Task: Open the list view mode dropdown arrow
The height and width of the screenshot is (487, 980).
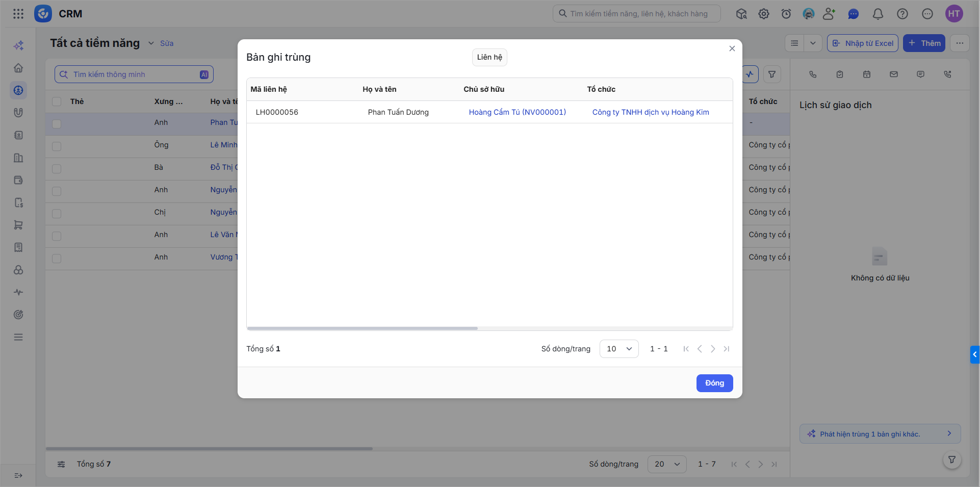Action: click(813, 43)
